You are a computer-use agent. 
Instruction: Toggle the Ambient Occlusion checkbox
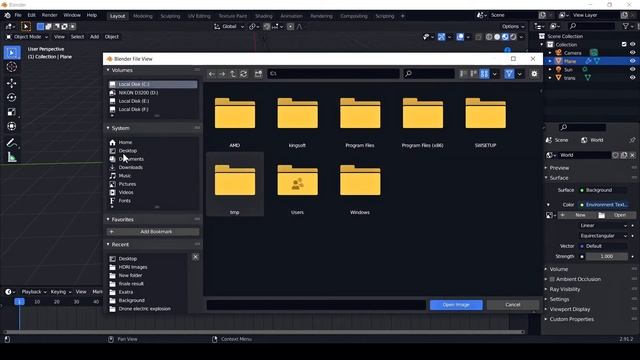(x=552, y=279)
